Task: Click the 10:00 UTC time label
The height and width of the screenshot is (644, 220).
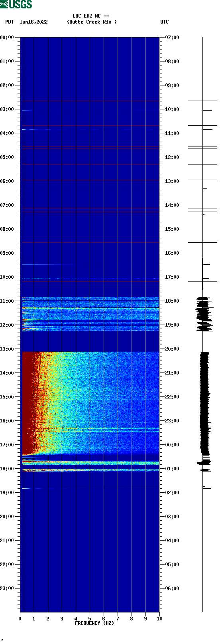Action: (x=172, y=109)
